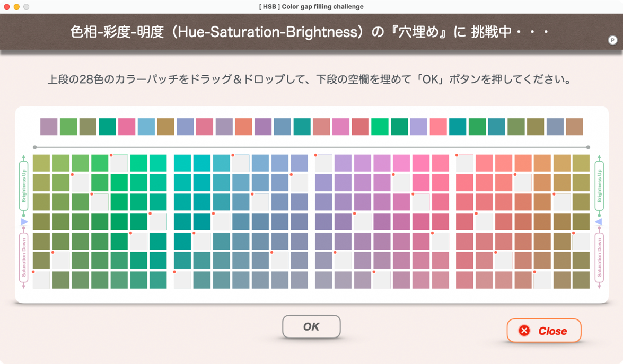Click left end dot of gray horizontal line
The image size is (623, 364).
34,147
